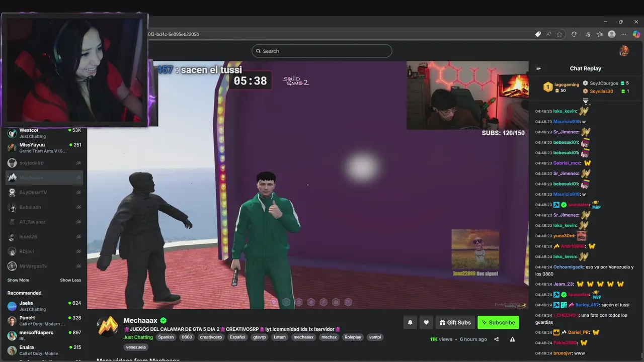
Task: Click in the Search field
Action: click(x=322, y=51)
